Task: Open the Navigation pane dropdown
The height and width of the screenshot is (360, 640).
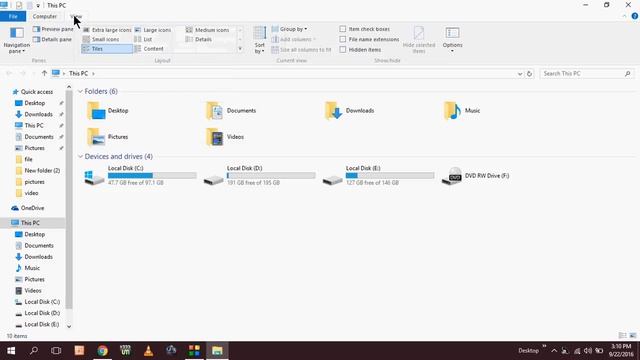Action: tap(17, 40)
